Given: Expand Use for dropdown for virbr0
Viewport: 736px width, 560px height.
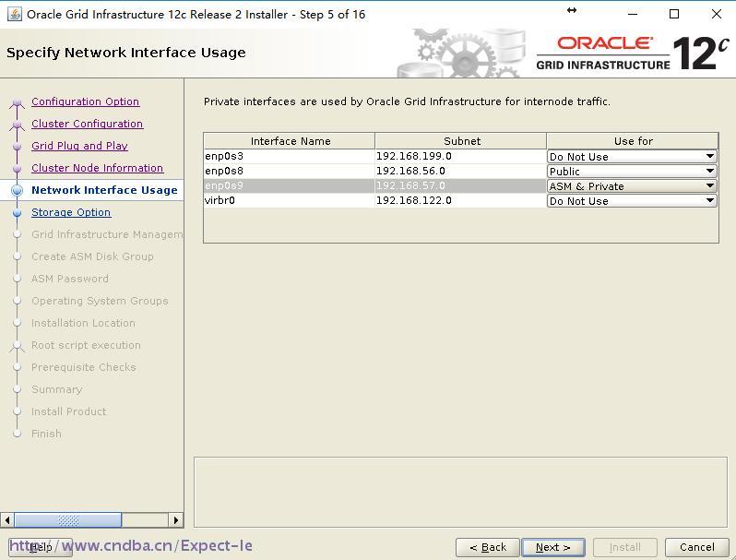Looking at the screenshot, I should coord(632,201).
